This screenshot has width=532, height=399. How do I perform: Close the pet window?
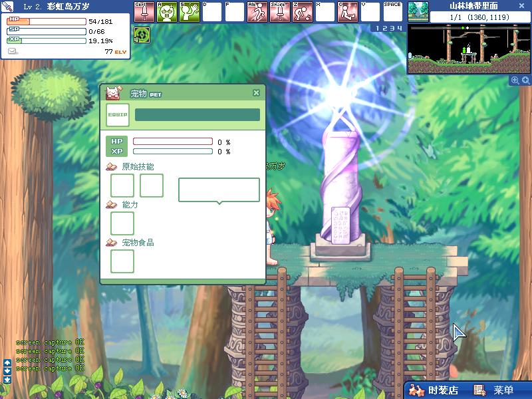coord(256,92)
